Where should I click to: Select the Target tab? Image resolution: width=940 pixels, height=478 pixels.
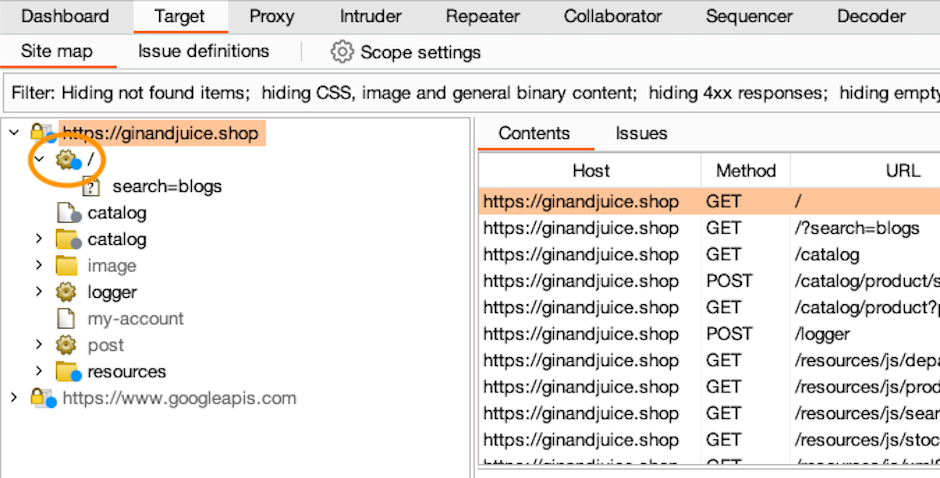click(x=179, y=16)
